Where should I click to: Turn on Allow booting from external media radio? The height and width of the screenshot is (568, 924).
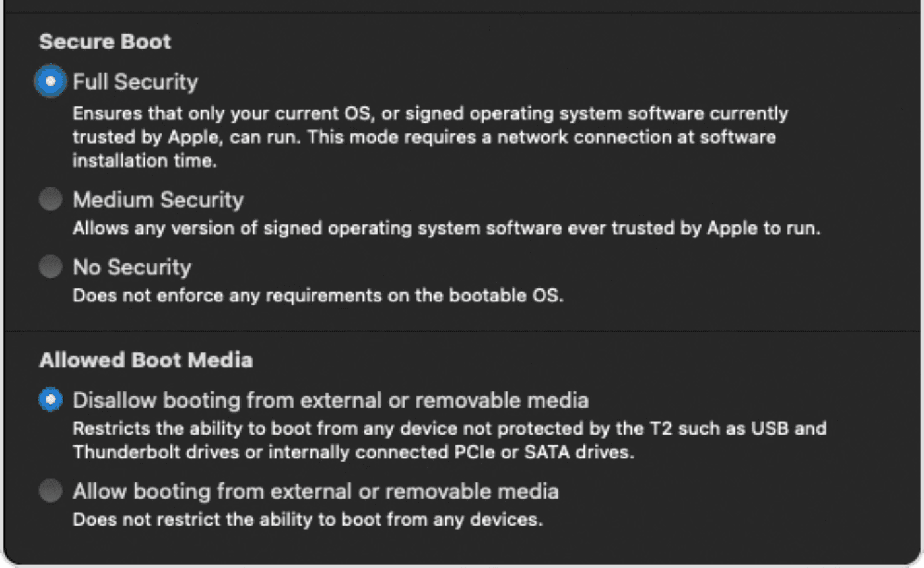click(50, 491)
